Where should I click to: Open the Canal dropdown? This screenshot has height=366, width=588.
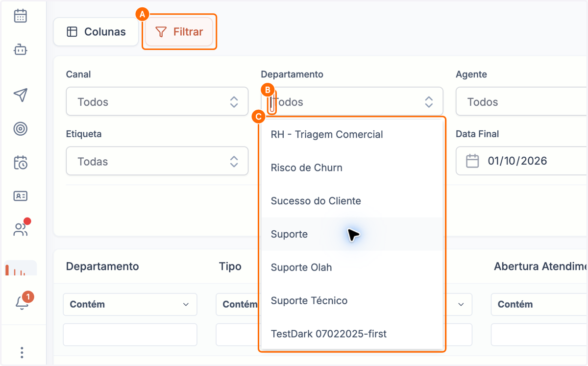point(157,101)
